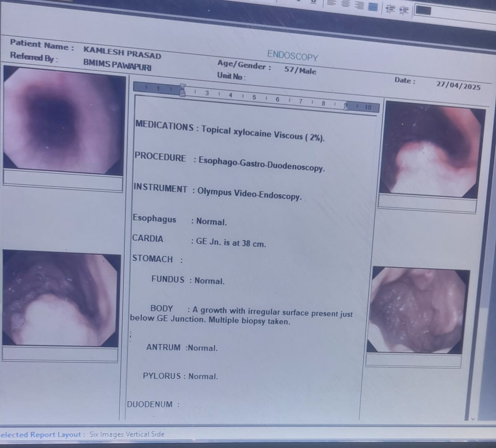This screenshot has height=448, width=496.
Task: Click the Date field value 27/04/2025
Action: (458, 86)
